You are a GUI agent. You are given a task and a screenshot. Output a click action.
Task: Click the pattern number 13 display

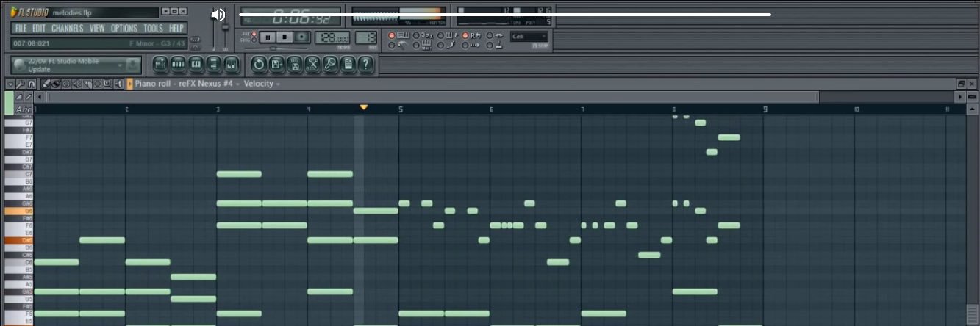366,37
